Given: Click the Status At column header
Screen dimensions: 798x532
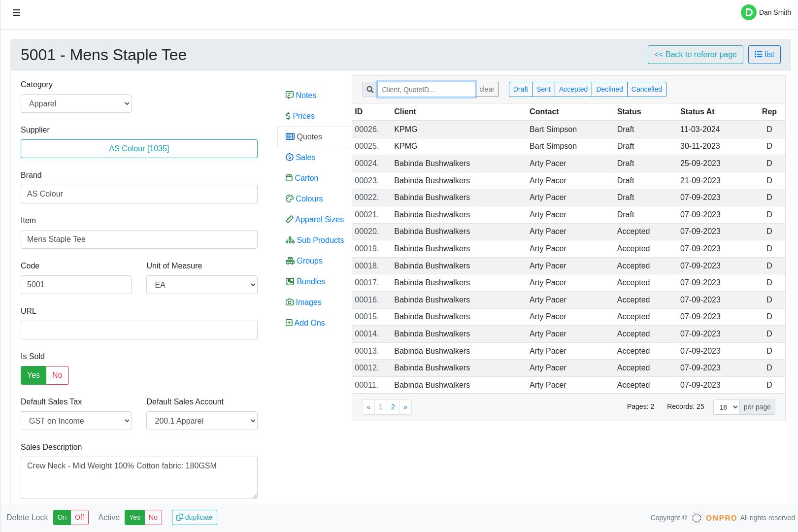Looking at the screenshot, I should pos(697,112).
